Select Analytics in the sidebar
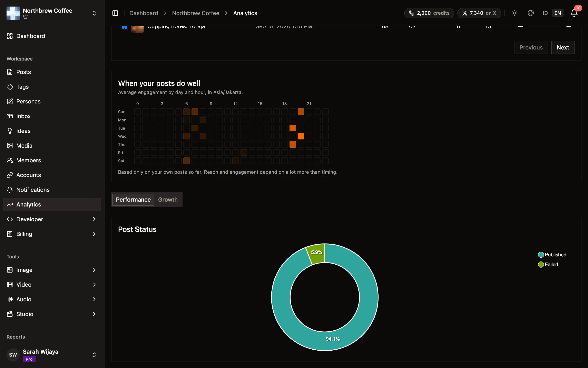The height and width of the screenshot is (368, 588). point(52,204)
